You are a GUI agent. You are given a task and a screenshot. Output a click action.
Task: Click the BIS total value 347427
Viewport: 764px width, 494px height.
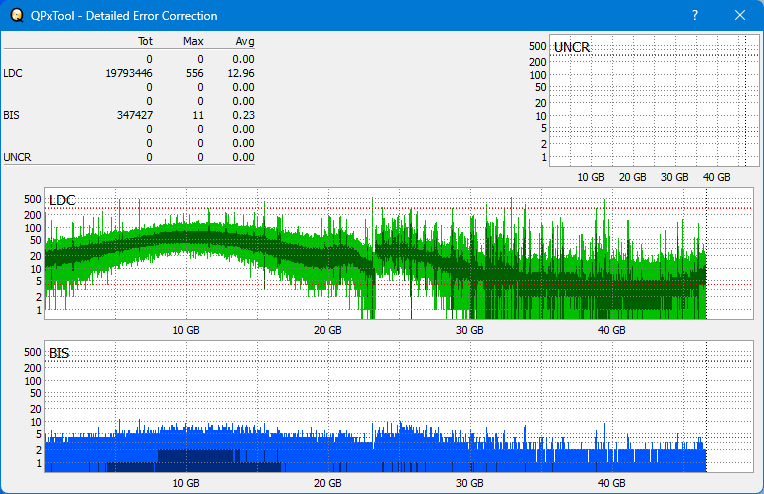click(134, 115)
